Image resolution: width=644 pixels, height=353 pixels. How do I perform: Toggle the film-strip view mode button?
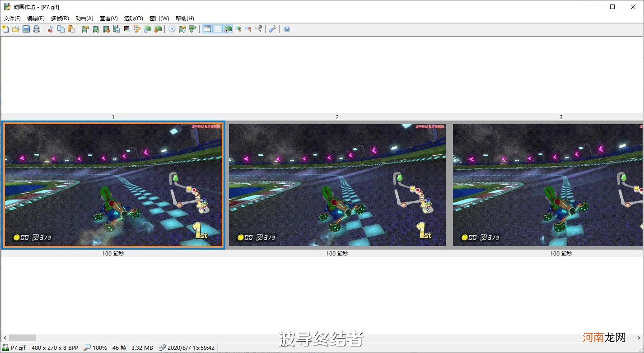[x=207, y=29]
